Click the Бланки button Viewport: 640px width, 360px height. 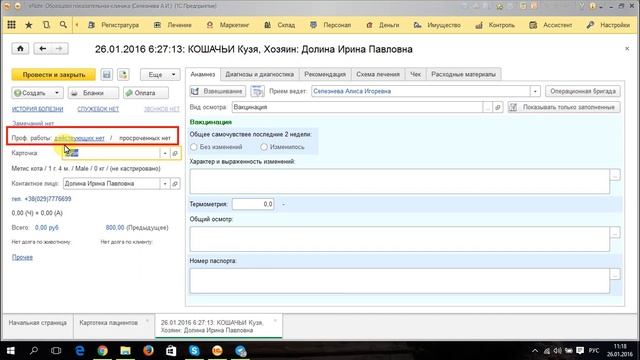coord(93,93)
